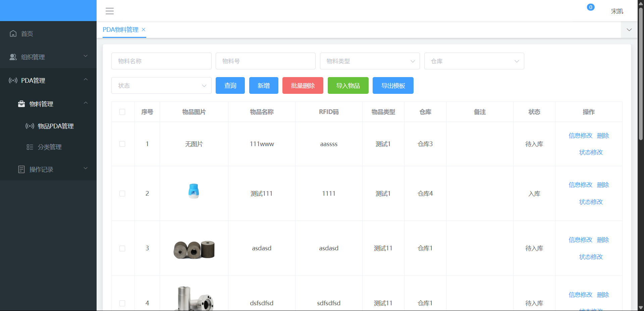The width and height of the screenshot is (644, 311).
Task: Click 状态修改 for row 111www
Action: (x=591, y=152)
